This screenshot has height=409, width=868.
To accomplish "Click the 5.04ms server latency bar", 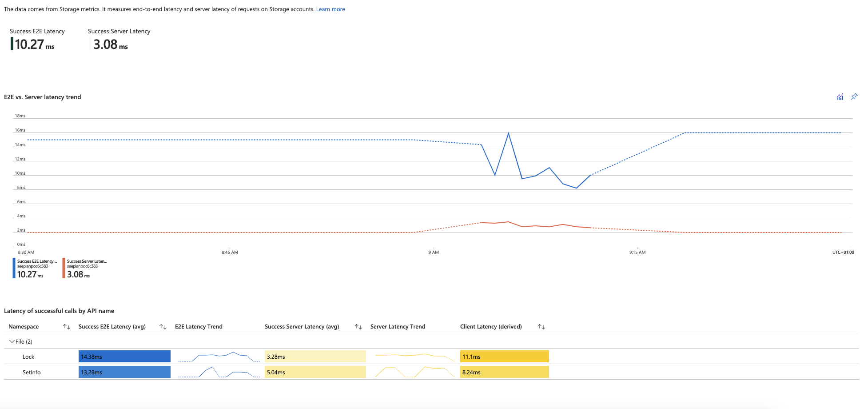I will 315,372.
